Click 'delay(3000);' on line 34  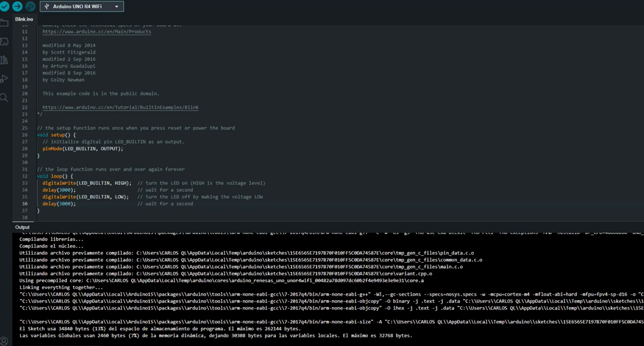[x=59, y=190]
